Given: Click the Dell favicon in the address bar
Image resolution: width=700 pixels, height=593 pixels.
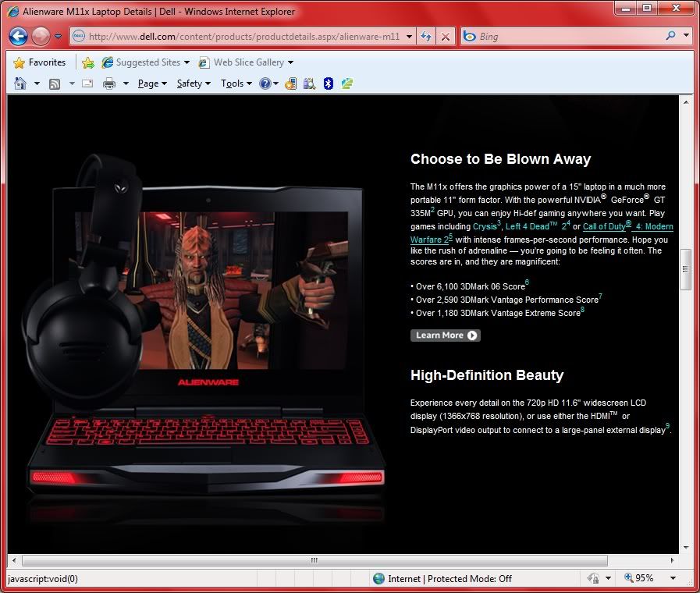Looking at the screenshot, I should 79,37.
